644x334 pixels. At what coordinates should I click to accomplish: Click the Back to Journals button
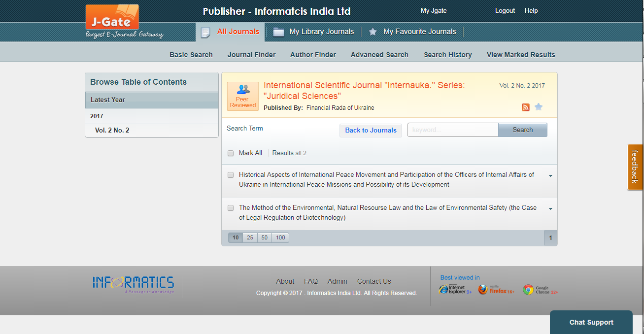(x=371, y=130)
